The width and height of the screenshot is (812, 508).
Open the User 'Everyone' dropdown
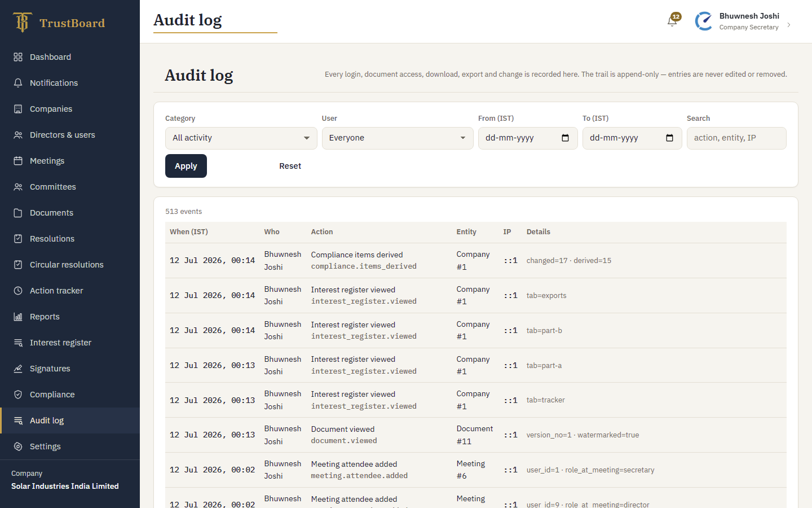click(x=398, y=138)
